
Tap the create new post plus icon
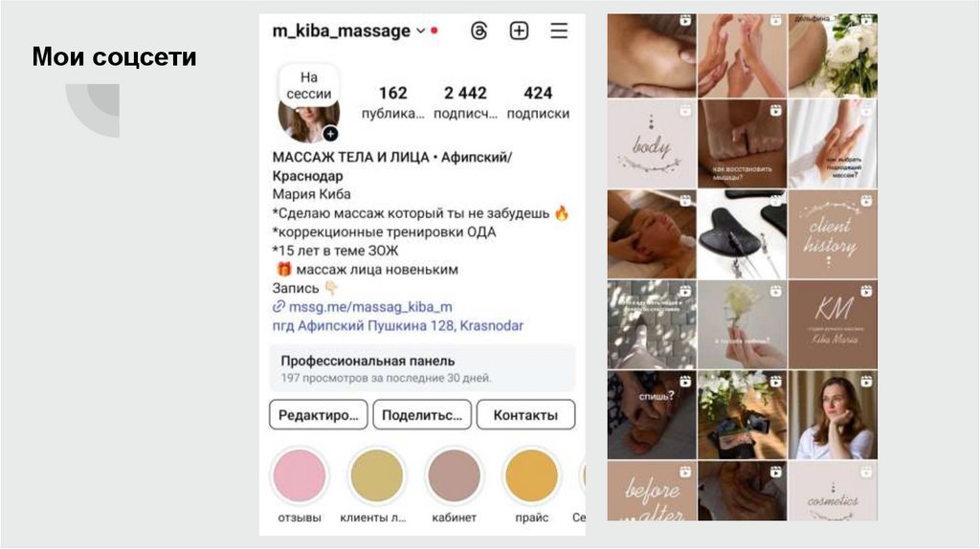pyautogui.click(x=519, y=31)
